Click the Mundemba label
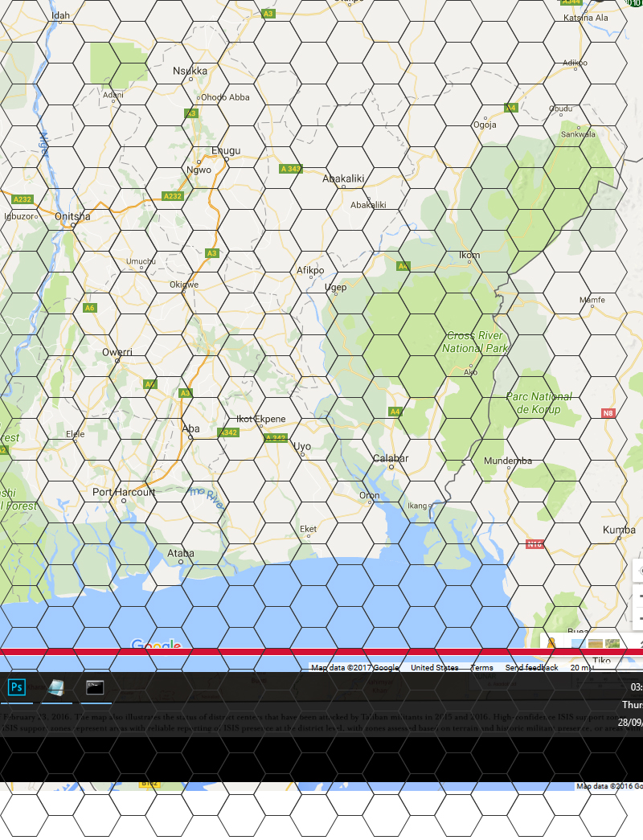The width and height of the screenshot is (643, 840). point(508,461)
